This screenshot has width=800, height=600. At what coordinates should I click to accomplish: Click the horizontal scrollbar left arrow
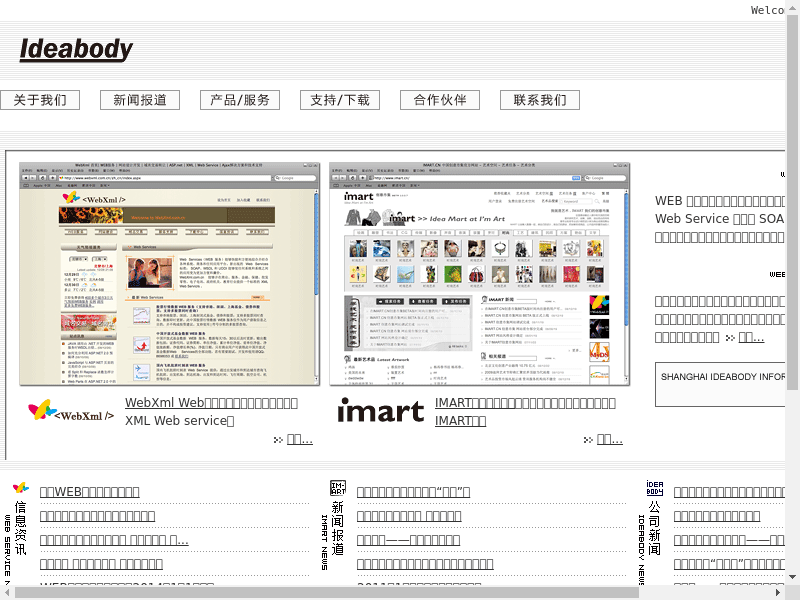[x=7, y=592]
